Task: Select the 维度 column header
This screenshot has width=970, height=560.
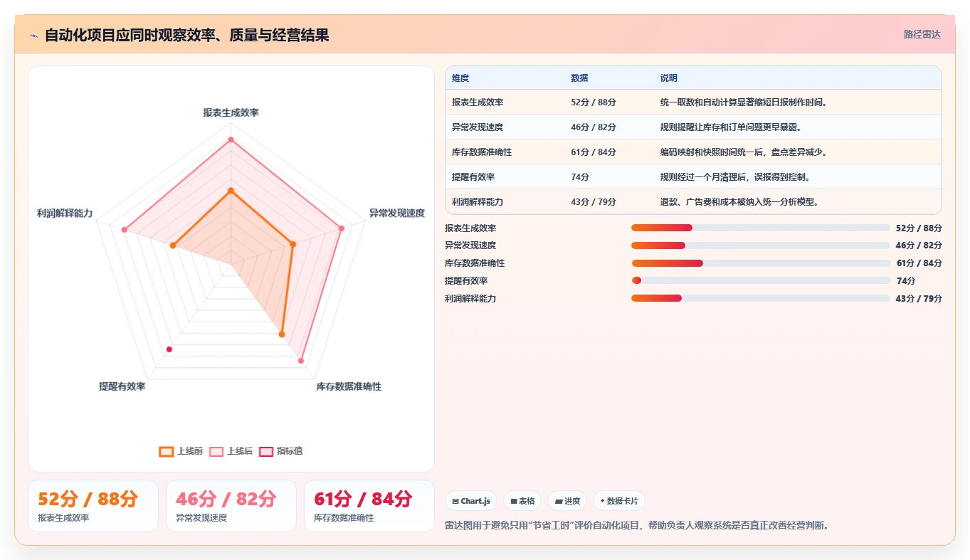Action: (x=460, y=78)
